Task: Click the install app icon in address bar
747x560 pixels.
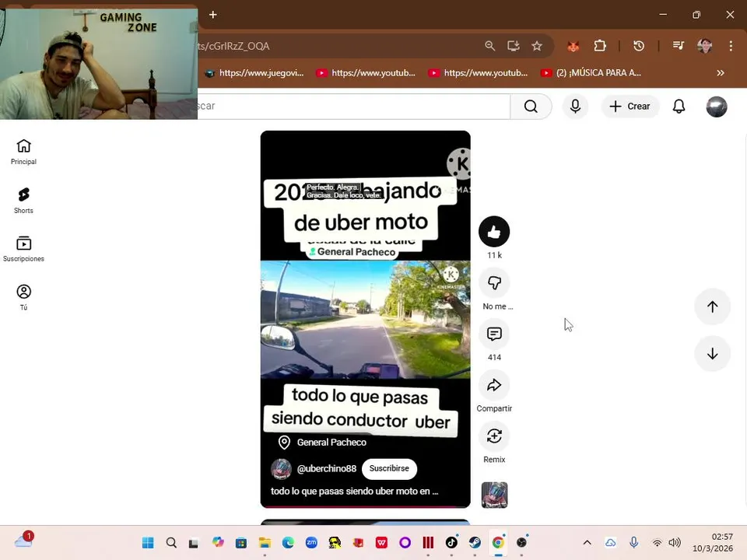Action: point(513,46)
